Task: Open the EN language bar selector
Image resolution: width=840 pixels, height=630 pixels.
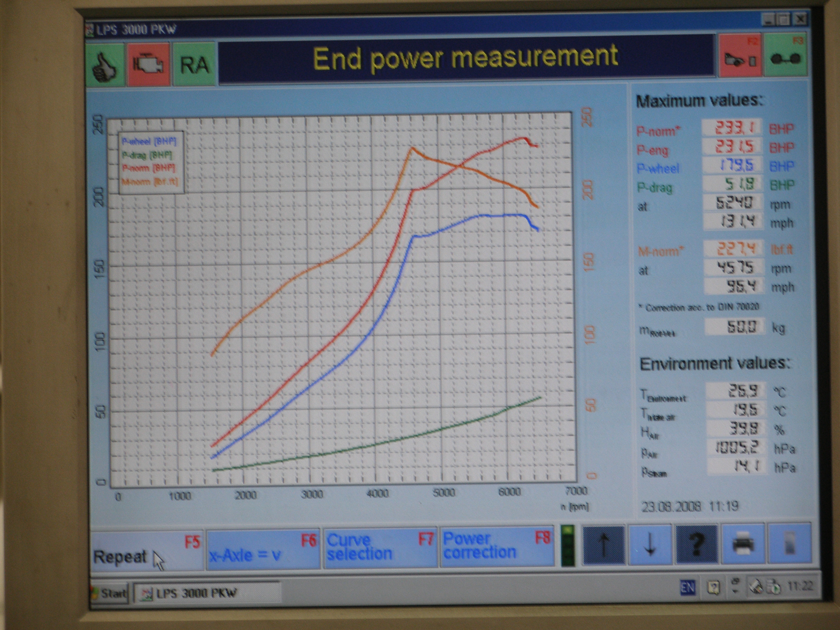Action: point(688,588)
